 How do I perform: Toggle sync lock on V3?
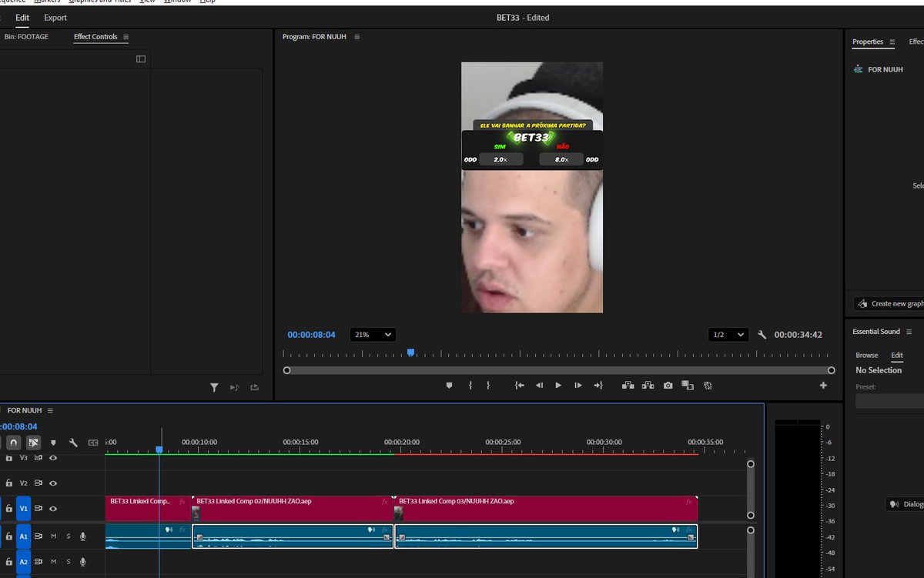[38, 458]
